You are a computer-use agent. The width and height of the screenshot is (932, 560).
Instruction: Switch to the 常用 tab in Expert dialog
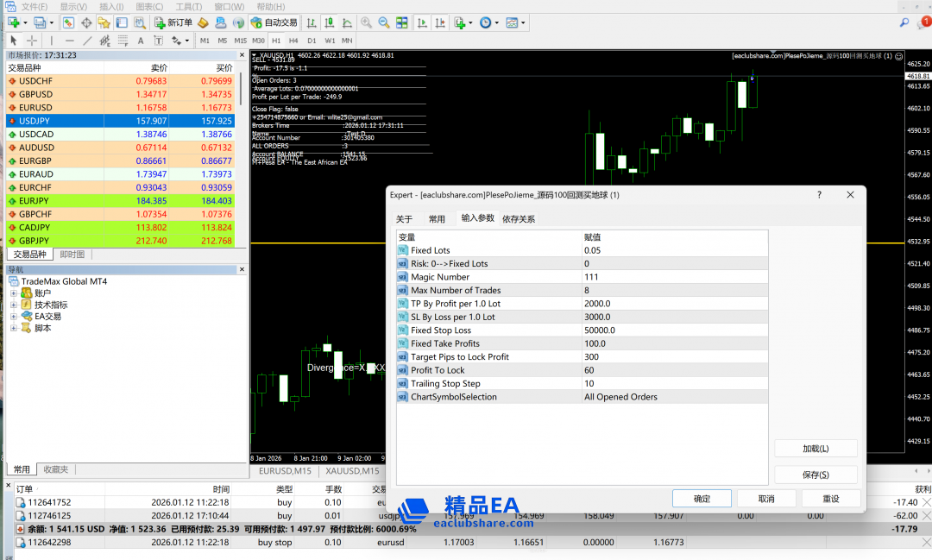[438, 219]
